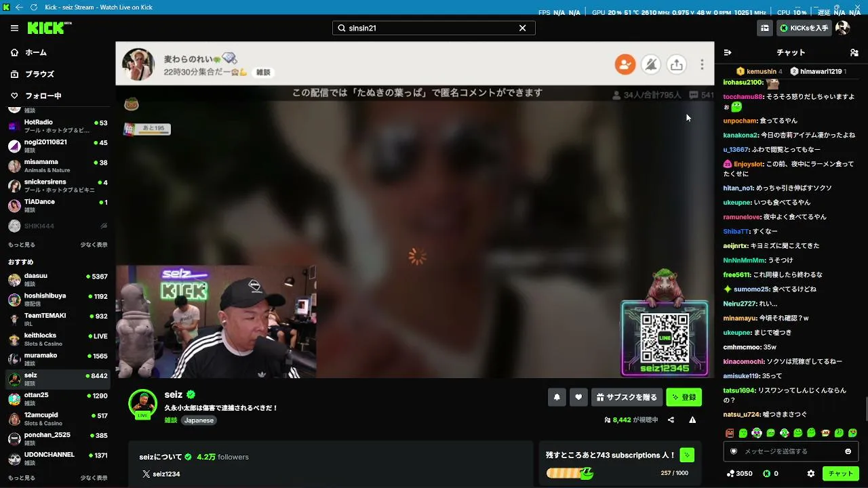Image resolution: width=868 pixels, height=488 pixels.
Task: Click top gifter kemushin in chat
Action: pyautogui.click(x=759, y=71)
